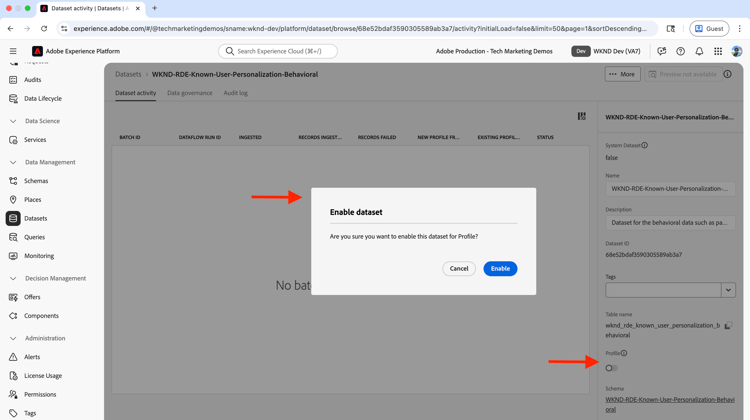Click the browser address bar URL
Viewport: 750px width, 420px height.
(x=360, y=29)
